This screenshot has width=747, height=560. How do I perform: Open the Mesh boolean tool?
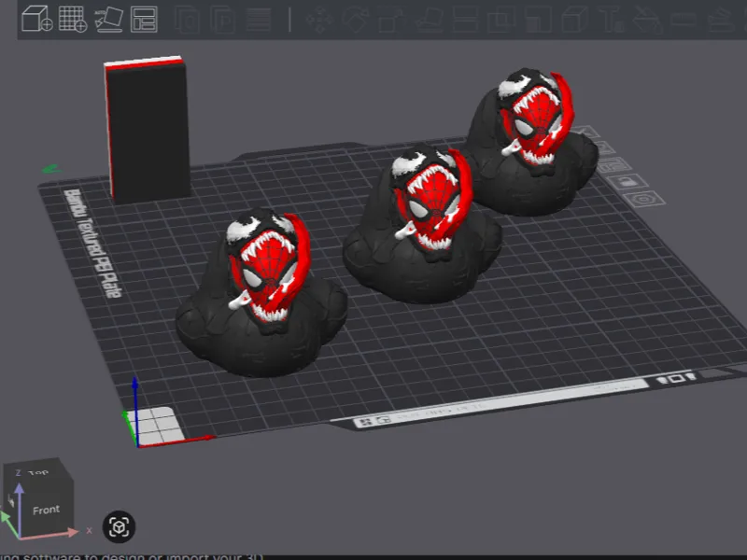pos(501,20)
